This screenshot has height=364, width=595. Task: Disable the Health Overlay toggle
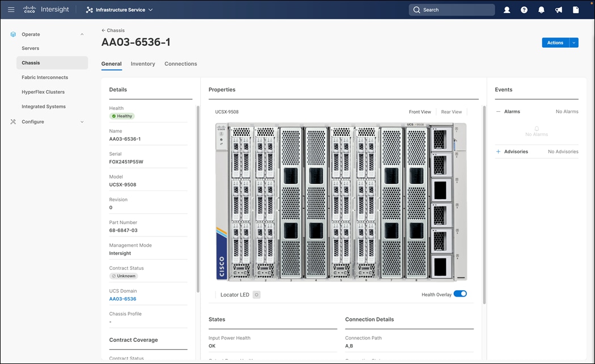click(x=460, y=294)
